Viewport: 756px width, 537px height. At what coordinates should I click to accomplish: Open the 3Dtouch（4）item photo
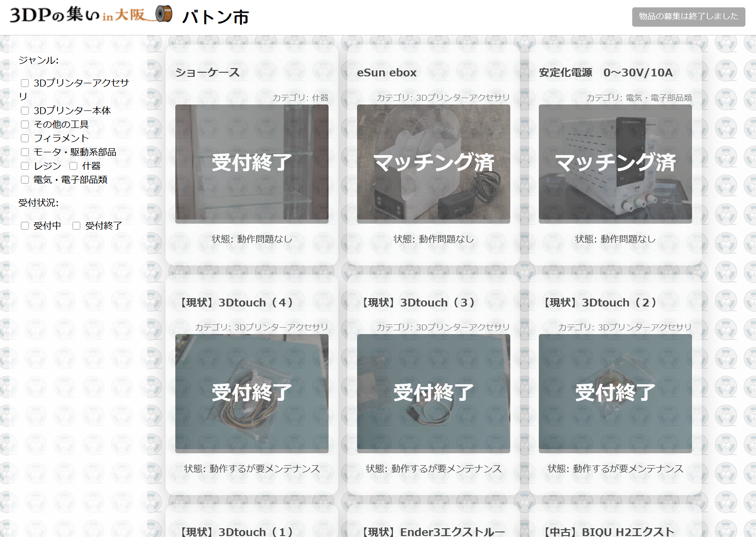pos(252,393)
